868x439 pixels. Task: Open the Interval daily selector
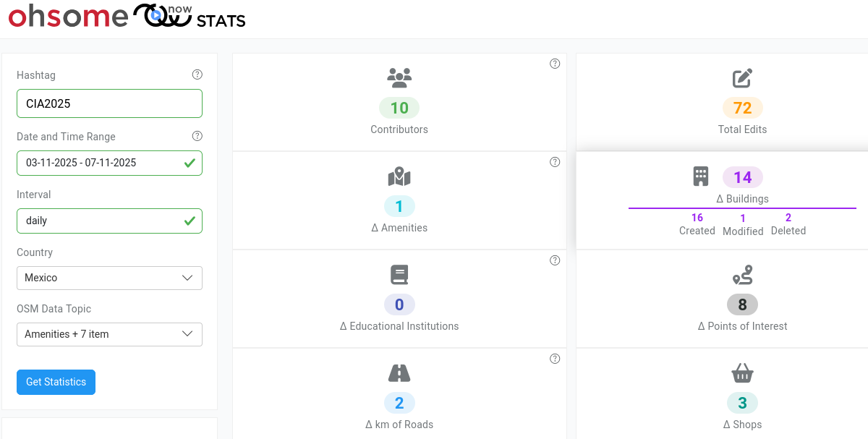(109, 221)
